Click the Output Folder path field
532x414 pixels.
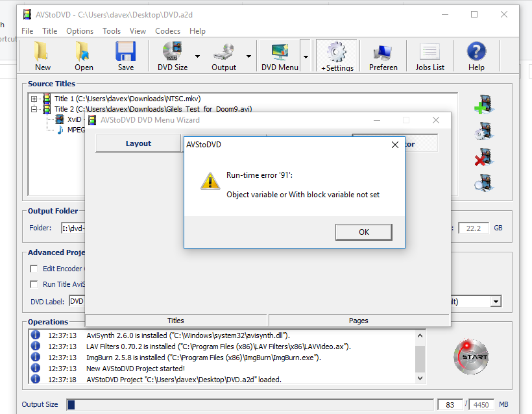click(73, 228)
